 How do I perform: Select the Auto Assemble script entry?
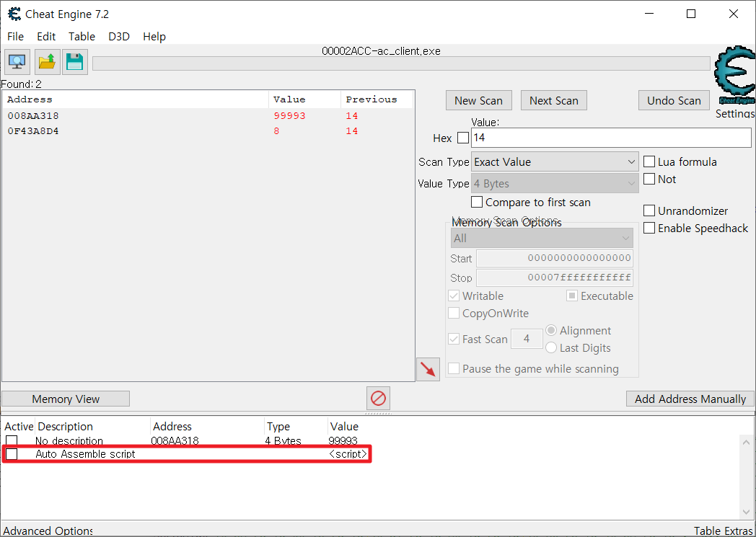[187, 453]
